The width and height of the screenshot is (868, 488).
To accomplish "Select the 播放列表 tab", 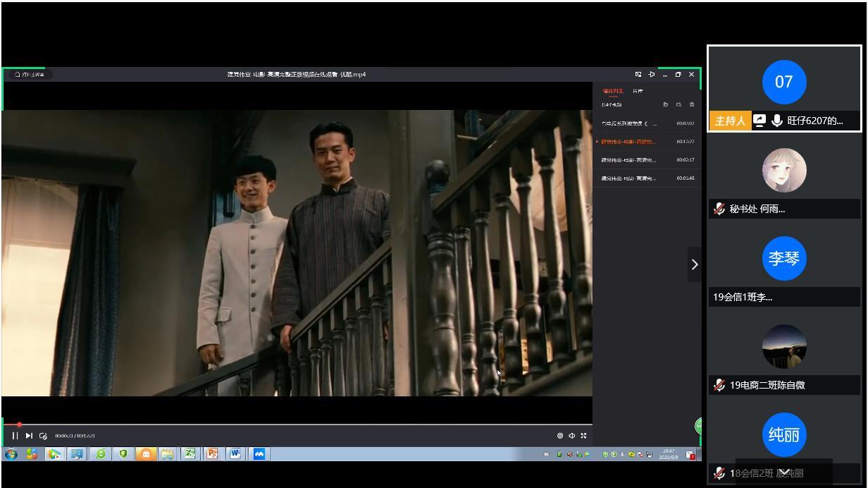I will tap(612, 91).
